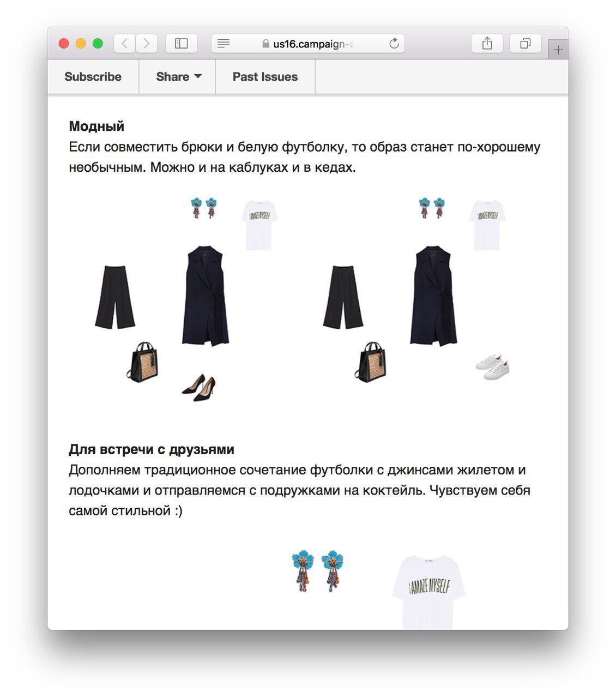Add a new tab with plus button

click(x=558, y=50)
